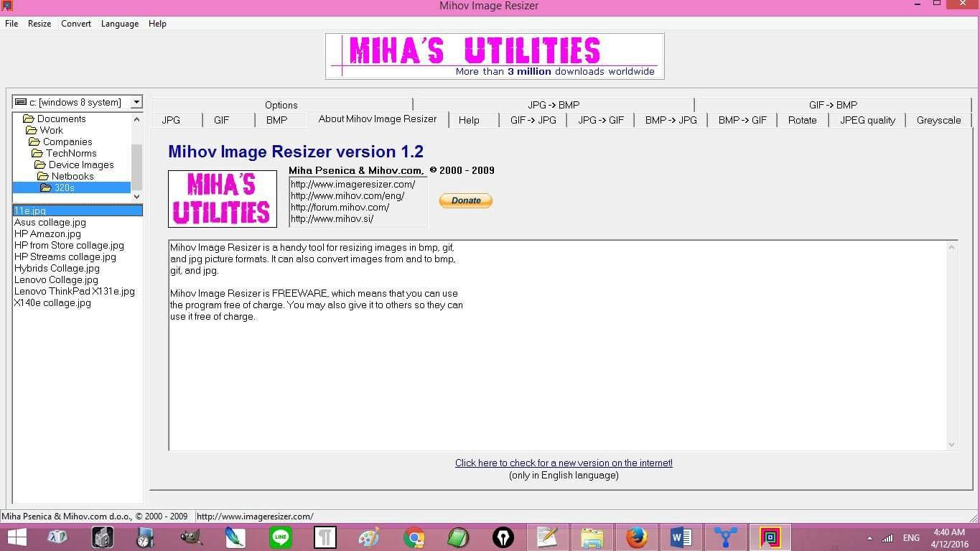Launch Google Chrome from the taskbar

pos(414,537)
